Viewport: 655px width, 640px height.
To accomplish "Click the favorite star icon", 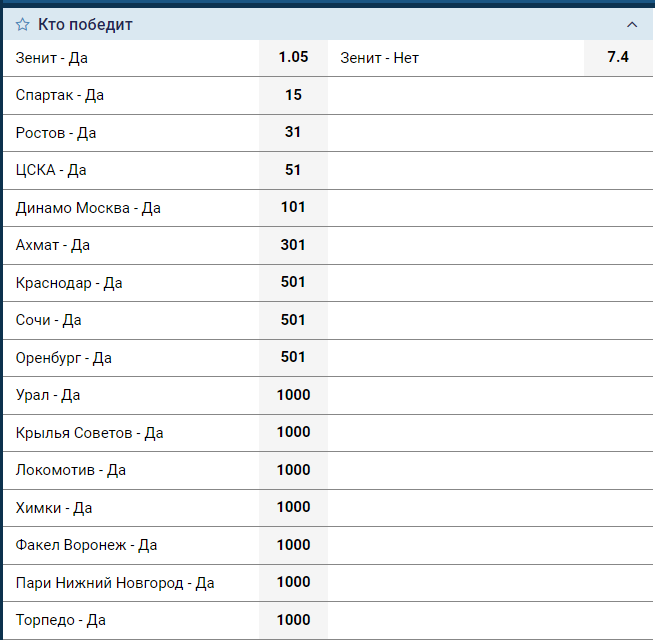I will [22, 24].
